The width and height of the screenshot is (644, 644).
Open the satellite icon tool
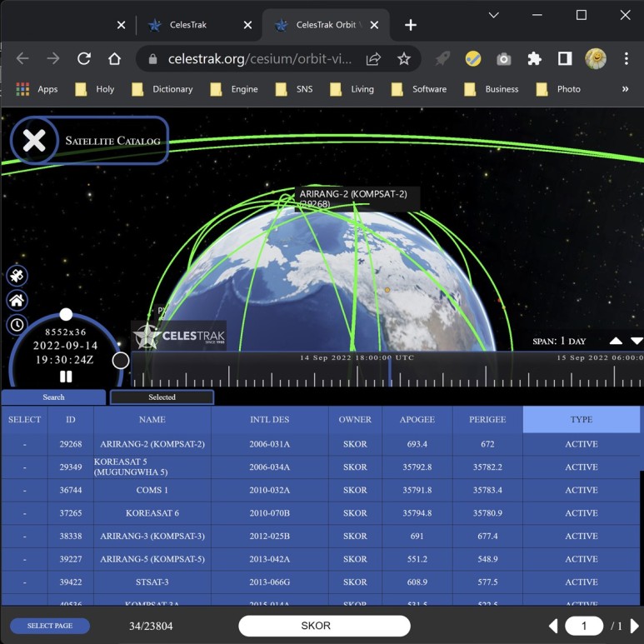(17, 276)
